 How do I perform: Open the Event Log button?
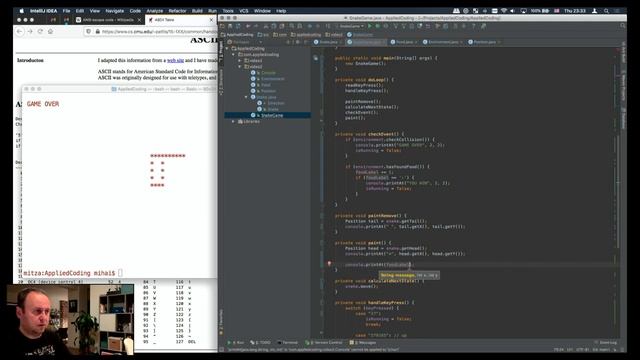click(x=606, y=342)
